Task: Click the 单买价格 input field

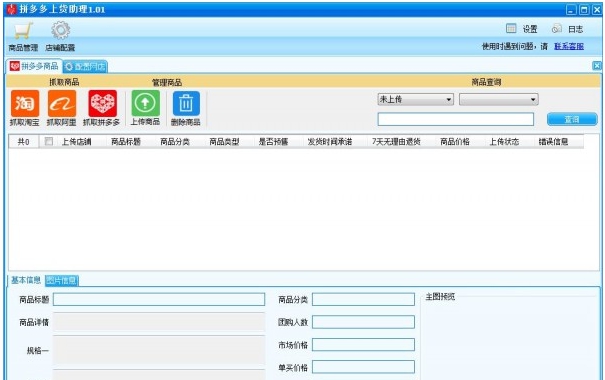Action: coord(363,367)
